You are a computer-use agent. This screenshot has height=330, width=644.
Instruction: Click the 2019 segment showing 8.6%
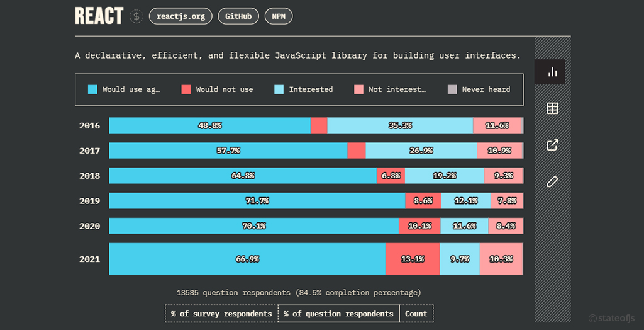pyautogui.click(x=423, y=201)
